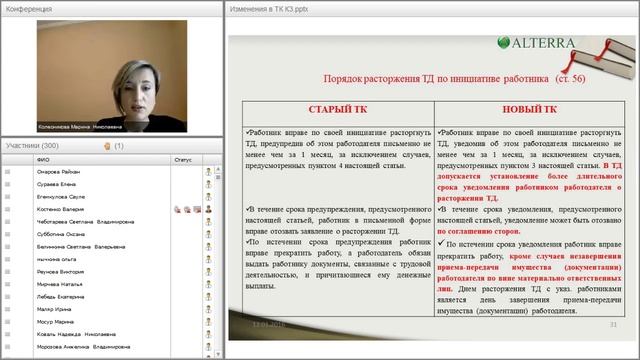Viewport: 640px width, 360px height.
Task: Click the user icon in Мирчева Наталья row
Action: (x=208, y=284)
